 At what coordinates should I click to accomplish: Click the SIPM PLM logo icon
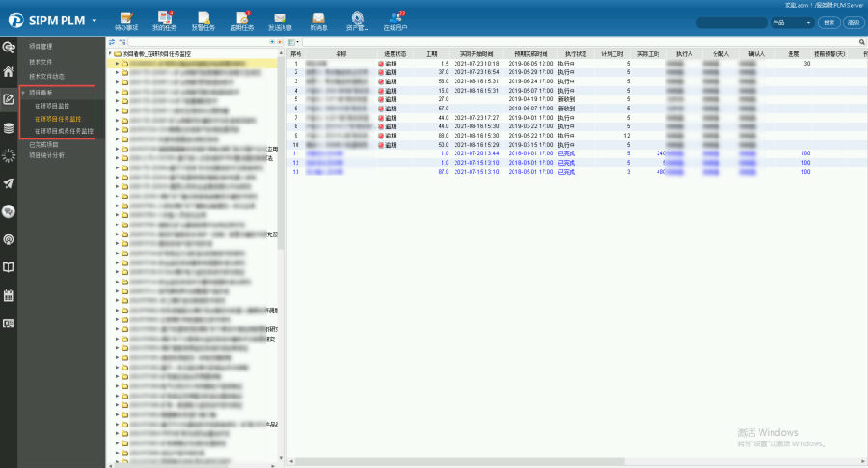(x=16, y=20)
